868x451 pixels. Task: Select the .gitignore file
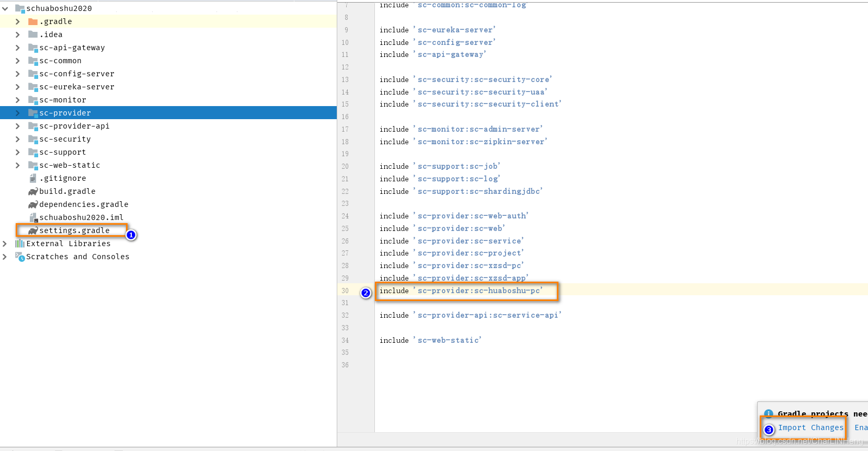(x=63, y=178)
